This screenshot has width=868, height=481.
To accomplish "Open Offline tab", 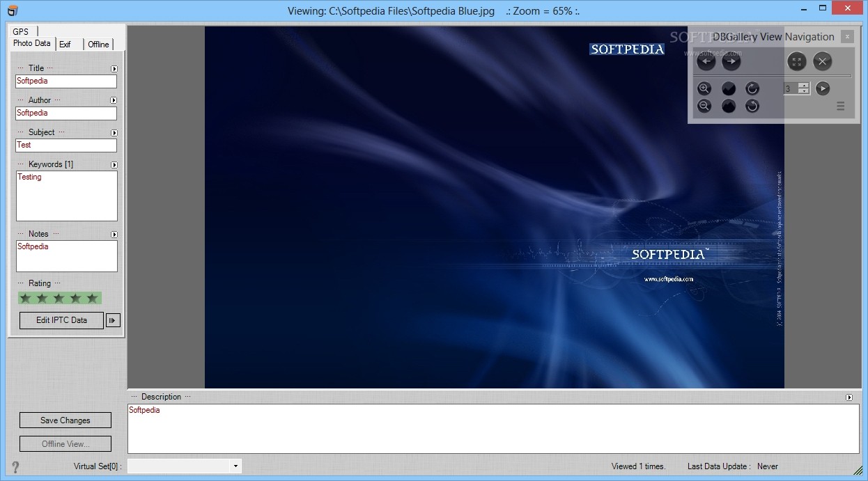I will (x=98, y=45).
